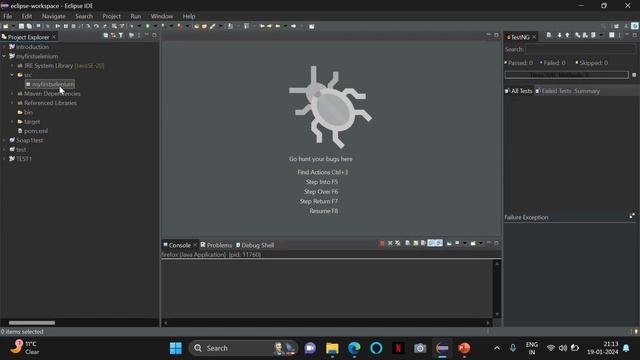Expand the target folder node
The height and width of the screenshot is (360, 640).
tap(12, 122)
